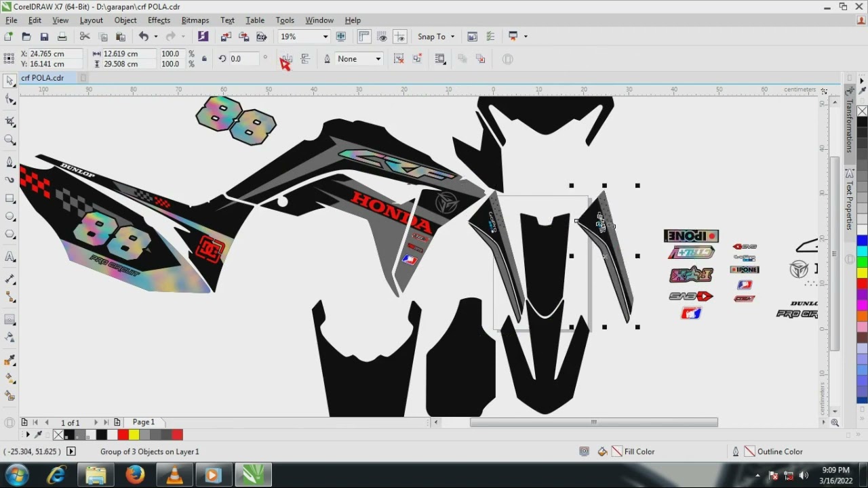Click the Import icon in toolbar
Image resolution: width=868 pixels, height=488 pixels.
coord(226,37)
